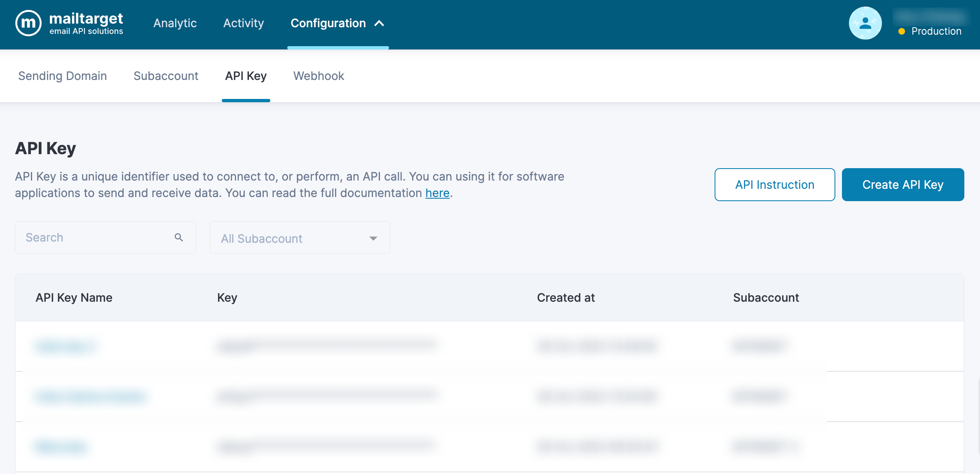The image size is (980, 474).
Task: Click the first blurred API key name link
Action: pos(66,346)
